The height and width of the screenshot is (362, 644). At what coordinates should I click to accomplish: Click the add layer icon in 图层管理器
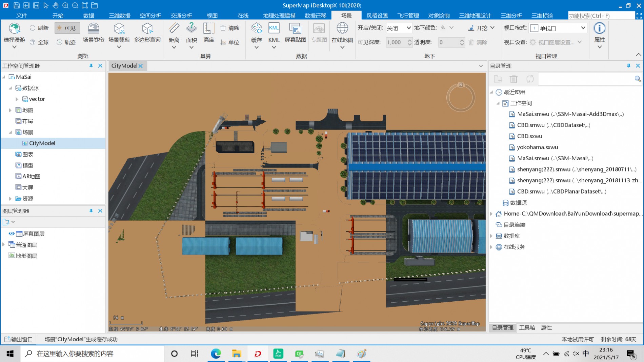6,222
